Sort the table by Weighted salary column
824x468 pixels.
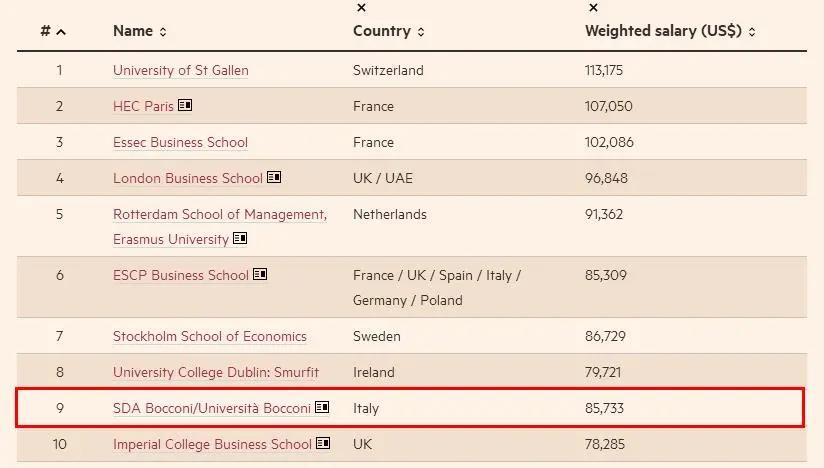click(x=670, y=31)
